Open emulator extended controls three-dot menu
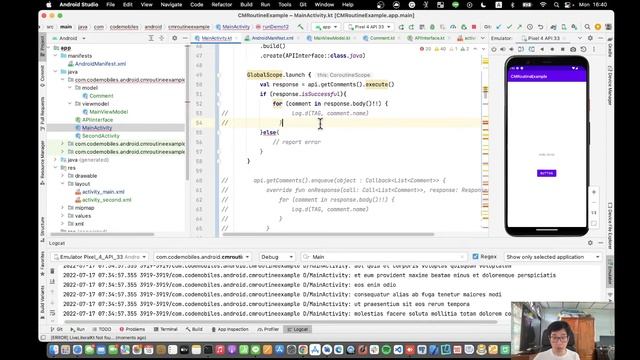 click(x=594, y=49)
